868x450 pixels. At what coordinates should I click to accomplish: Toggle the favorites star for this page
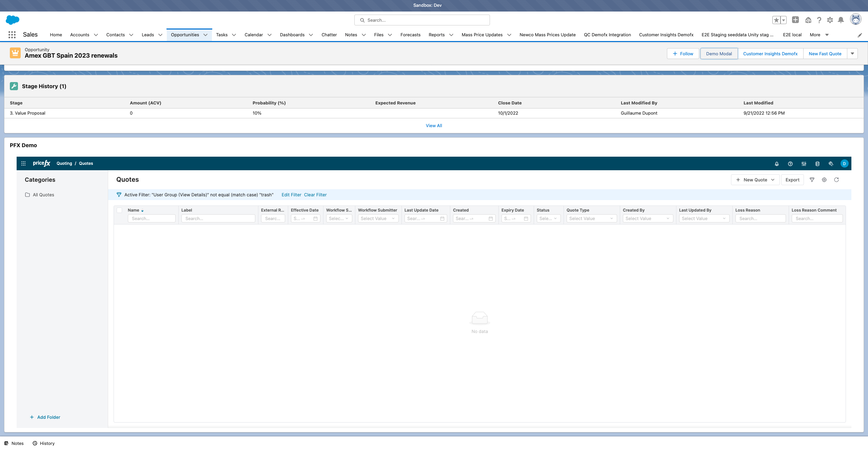(x=777, y=20)
